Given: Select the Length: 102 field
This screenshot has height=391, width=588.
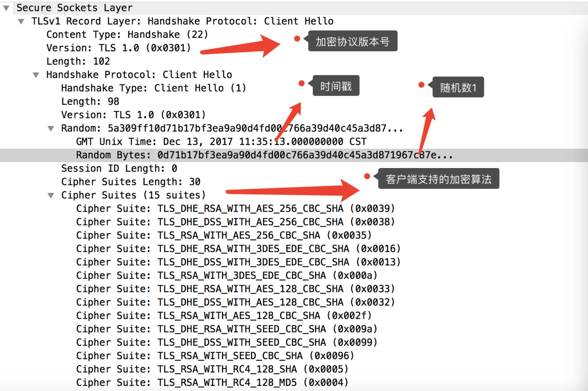Looking at the screenshot, I should [x=78, y=61].
